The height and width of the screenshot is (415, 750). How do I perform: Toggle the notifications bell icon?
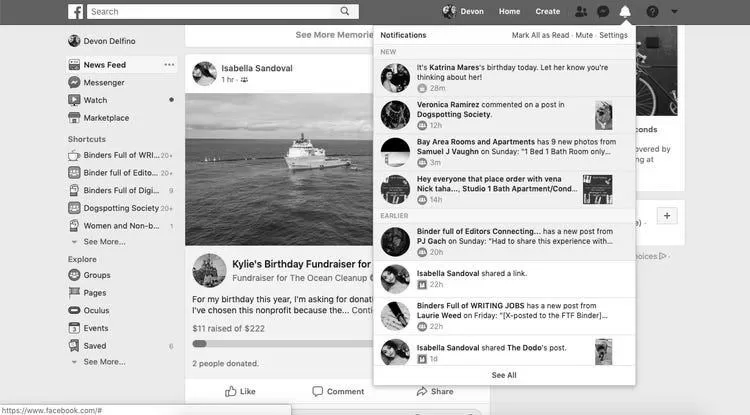click(625, 11)
